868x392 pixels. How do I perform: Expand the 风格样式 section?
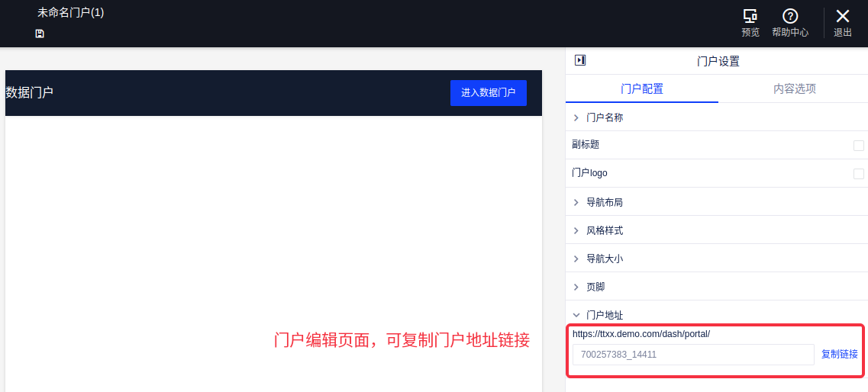pyautogui.click(x=576, y=230)
